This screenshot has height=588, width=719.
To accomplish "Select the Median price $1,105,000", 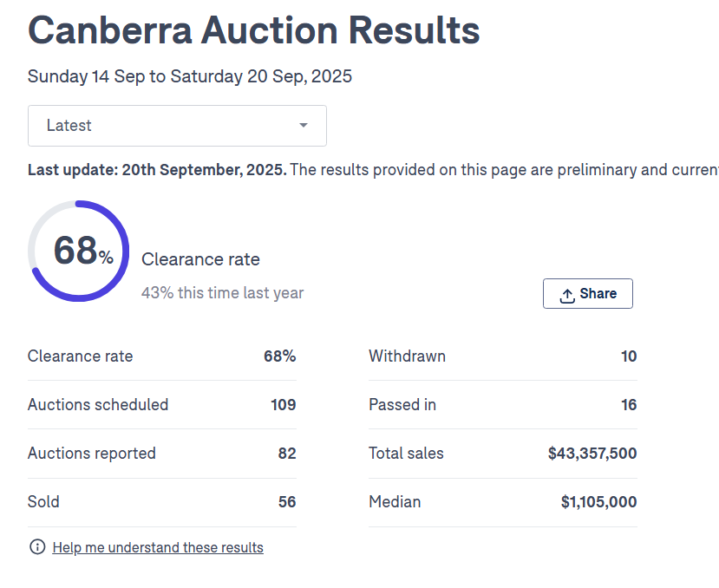I will pos(598,502).
